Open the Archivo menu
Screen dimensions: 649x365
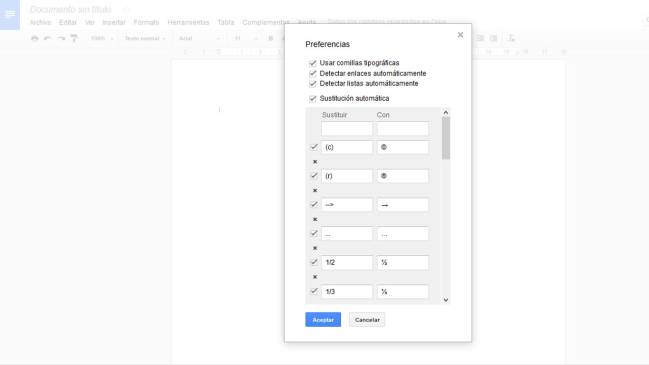click(41, 22)
